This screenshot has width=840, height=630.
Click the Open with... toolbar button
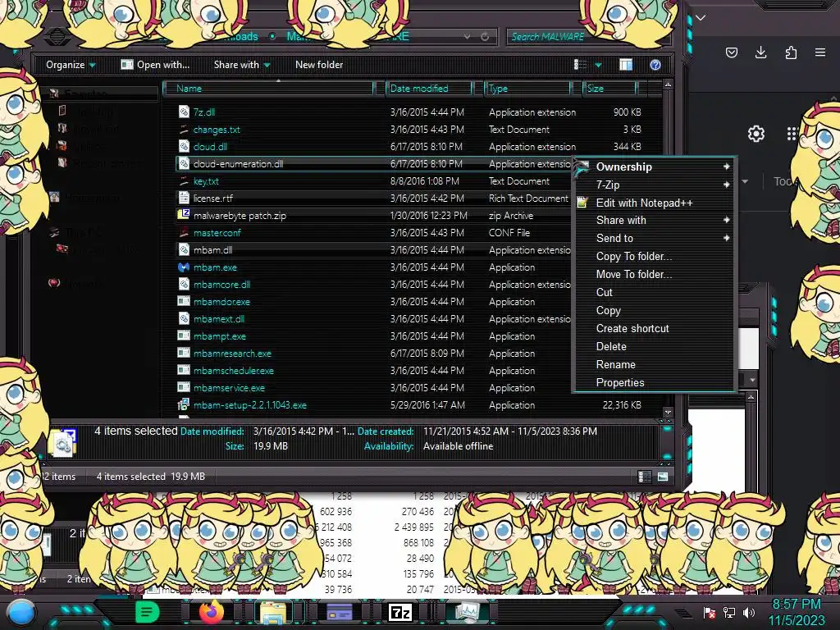coord(155,65)
